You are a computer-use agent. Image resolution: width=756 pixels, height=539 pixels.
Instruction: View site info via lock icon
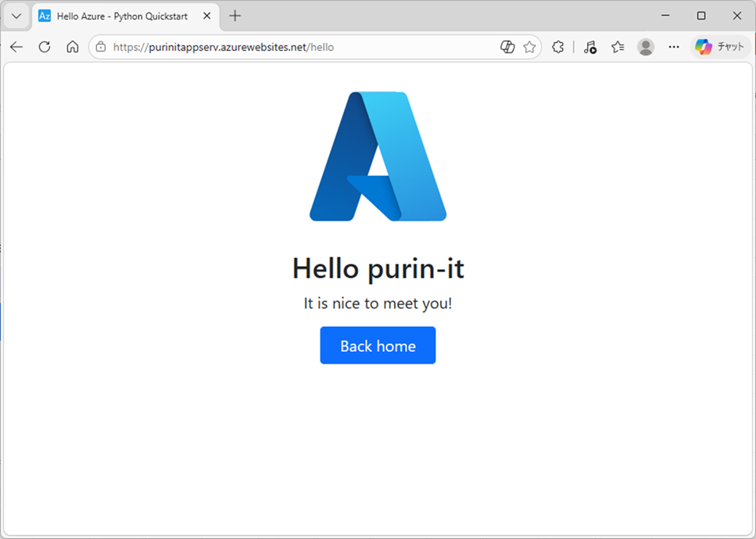coord(101,47)
